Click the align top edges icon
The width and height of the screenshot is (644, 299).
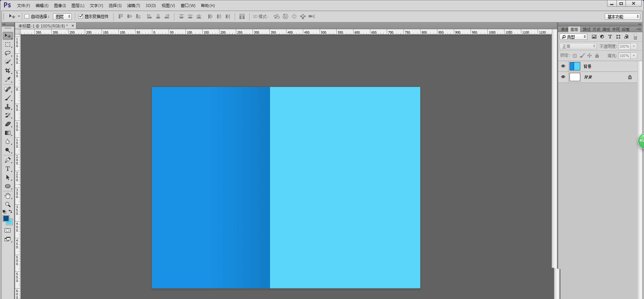121,16
